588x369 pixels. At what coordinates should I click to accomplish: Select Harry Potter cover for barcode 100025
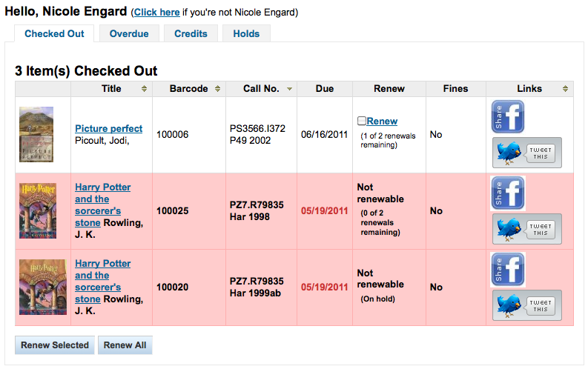click(x=38, y=211)
